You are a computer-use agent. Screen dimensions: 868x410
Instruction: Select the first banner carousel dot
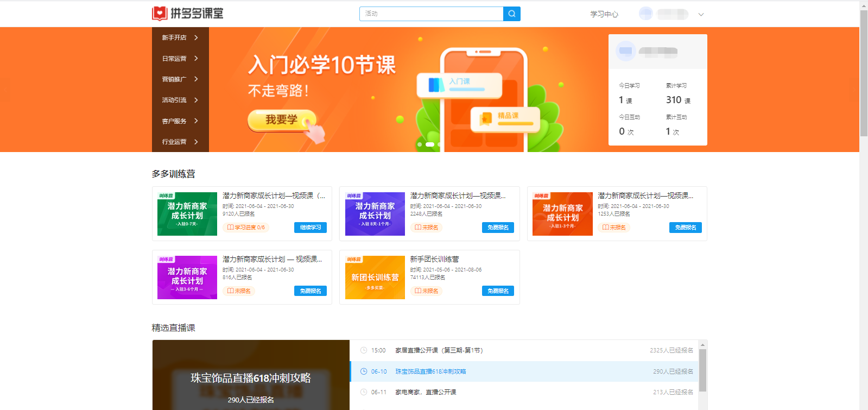pyautogui.click(x=420, y=144)
